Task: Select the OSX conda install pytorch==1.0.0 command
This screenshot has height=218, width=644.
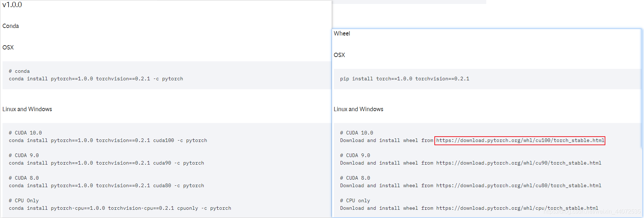Action: click(x=96, y=79)
